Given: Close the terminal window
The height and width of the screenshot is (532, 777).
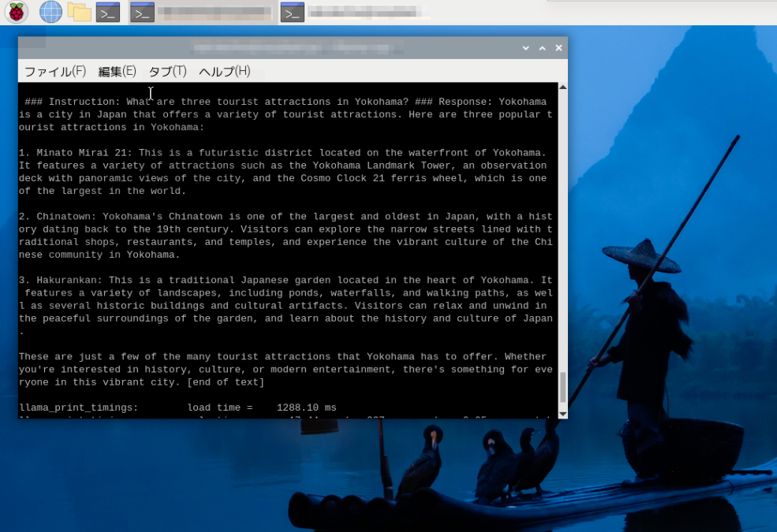Looking at the screenshot, I should [558, 48].
